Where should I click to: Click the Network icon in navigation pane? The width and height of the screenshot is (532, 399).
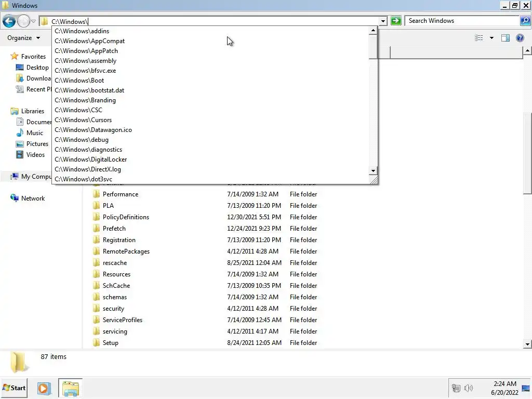tap(14, 198)
